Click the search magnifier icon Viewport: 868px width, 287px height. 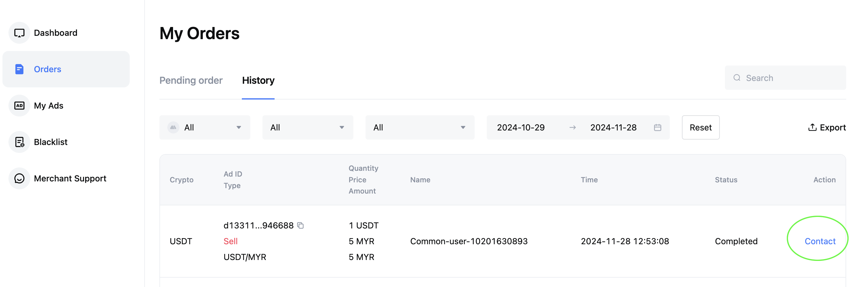point(737,78)
